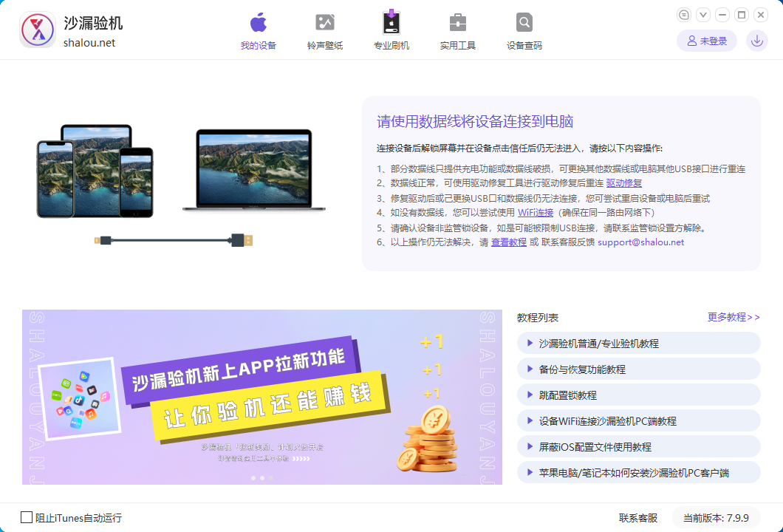This screenshot has height=532, width=783.
Task: Expand the 备份与恢复功能教程 entry
Action: pyautogui.click(x=638, y=369)
